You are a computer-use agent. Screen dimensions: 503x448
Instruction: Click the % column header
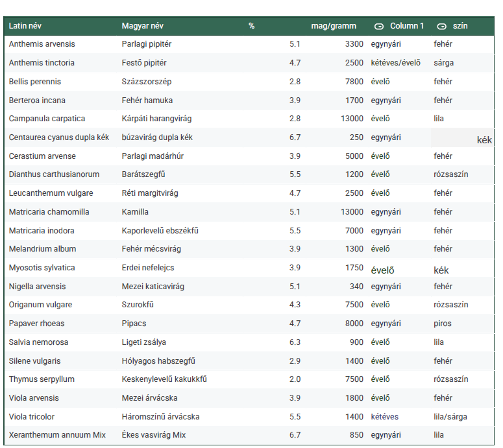coord(251,26)
